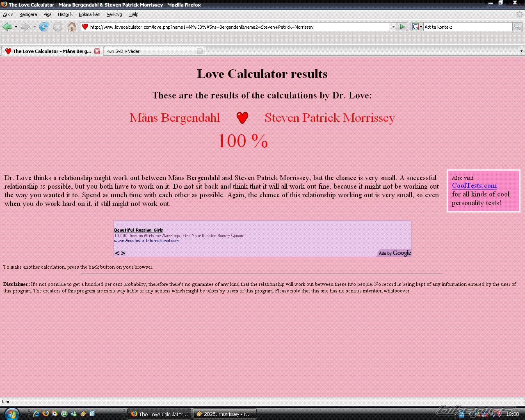Click the Klar status bar text

[6, 402]
